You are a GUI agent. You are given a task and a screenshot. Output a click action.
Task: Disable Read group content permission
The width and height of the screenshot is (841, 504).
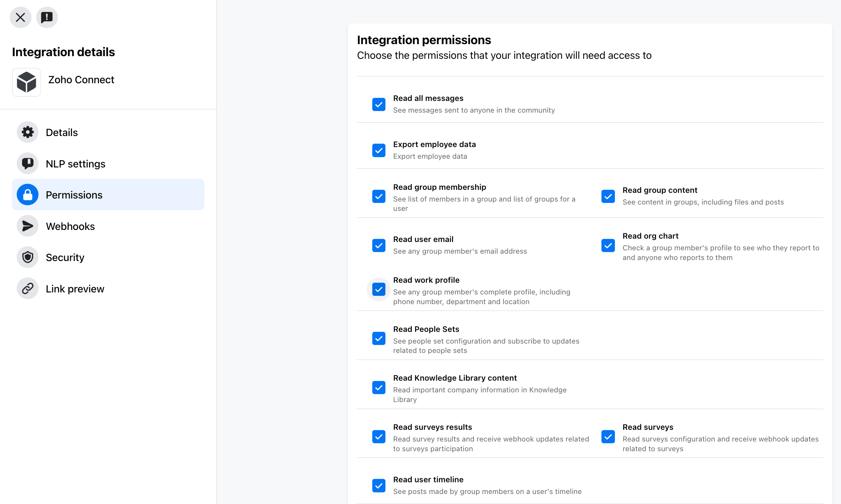tap(608, 196)
